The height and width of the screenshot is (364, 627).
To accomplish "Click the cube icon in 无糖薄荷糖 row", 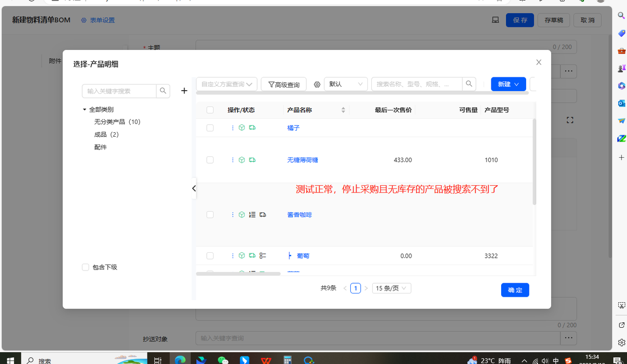I will [242, 160].
